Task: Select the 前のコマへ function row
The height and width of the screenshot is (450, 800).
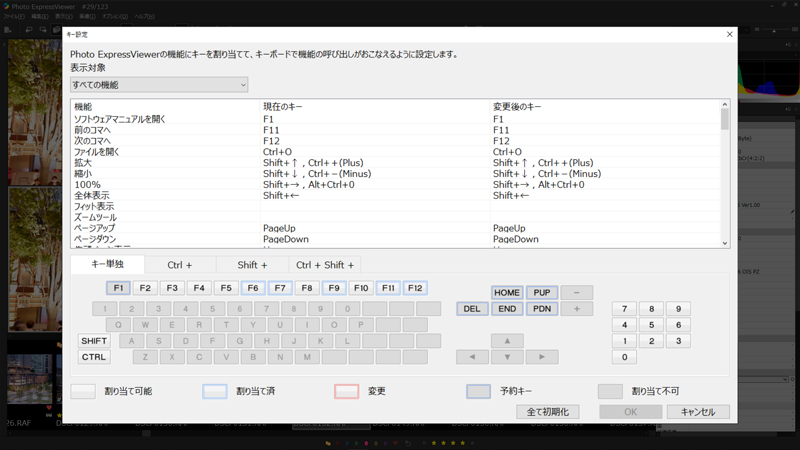Action: coord(395,130)
